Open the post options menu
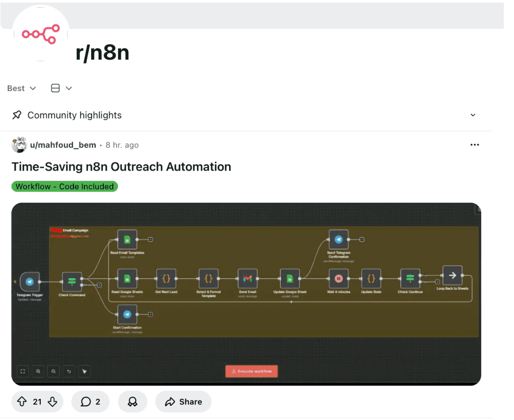 click(x=475, y=145)
